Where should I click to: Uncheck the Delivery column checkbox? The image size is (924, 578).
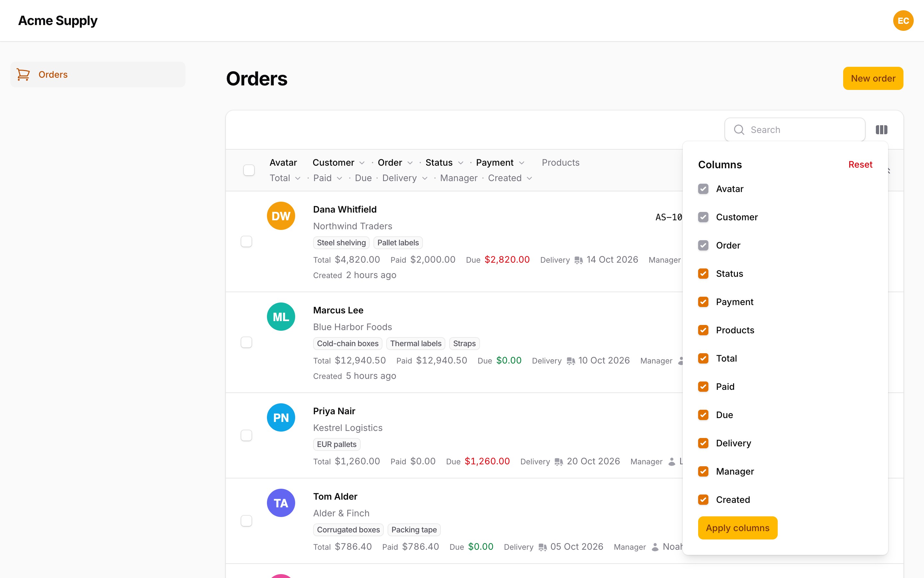coord(703,443)
